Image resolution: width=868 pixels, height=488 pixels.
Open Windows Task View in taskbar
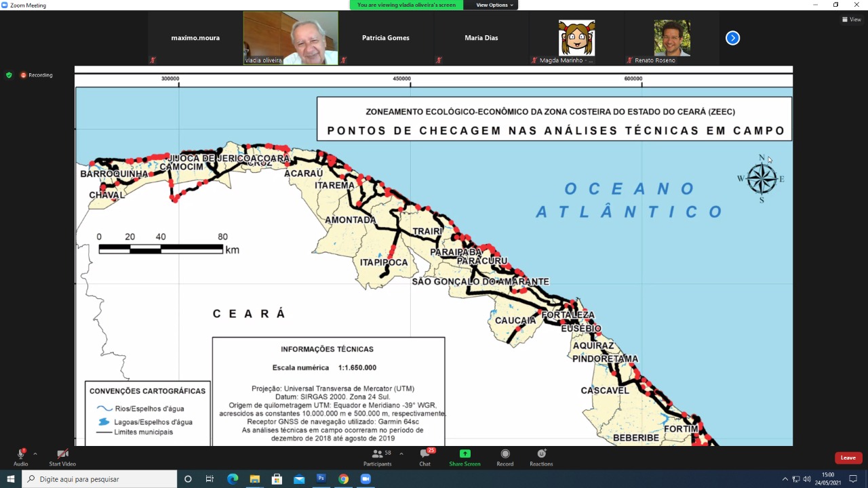click(210, 479)
